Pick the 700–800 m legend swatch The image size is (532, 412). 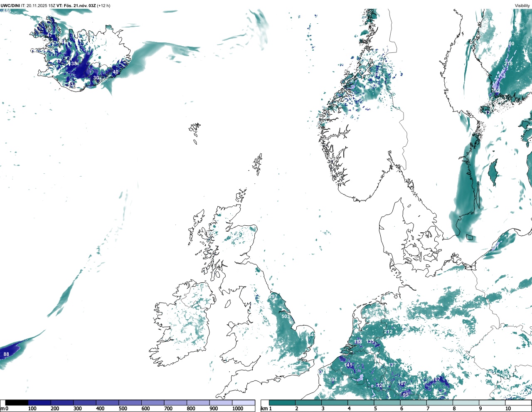(175, 402)
